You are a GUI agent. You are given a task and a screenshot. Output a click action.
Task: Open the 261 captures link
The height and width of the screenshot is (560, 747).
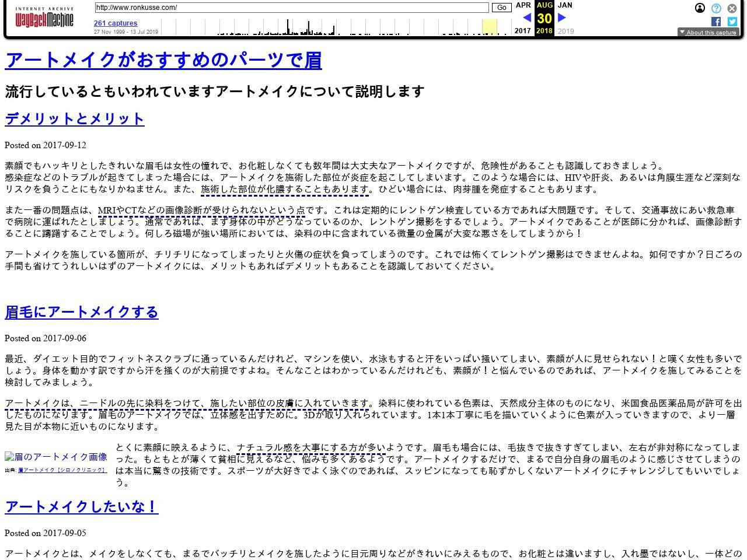point(116,23)
